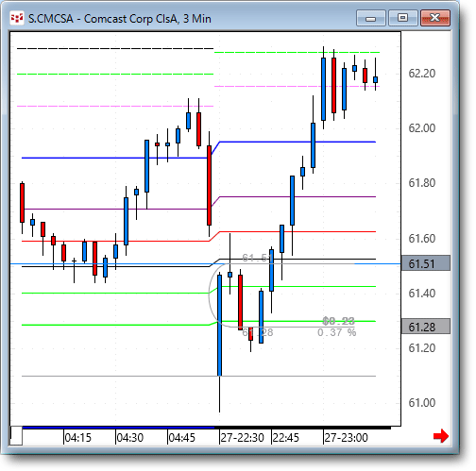Click the blue session bar above time axis

(118, 428)
